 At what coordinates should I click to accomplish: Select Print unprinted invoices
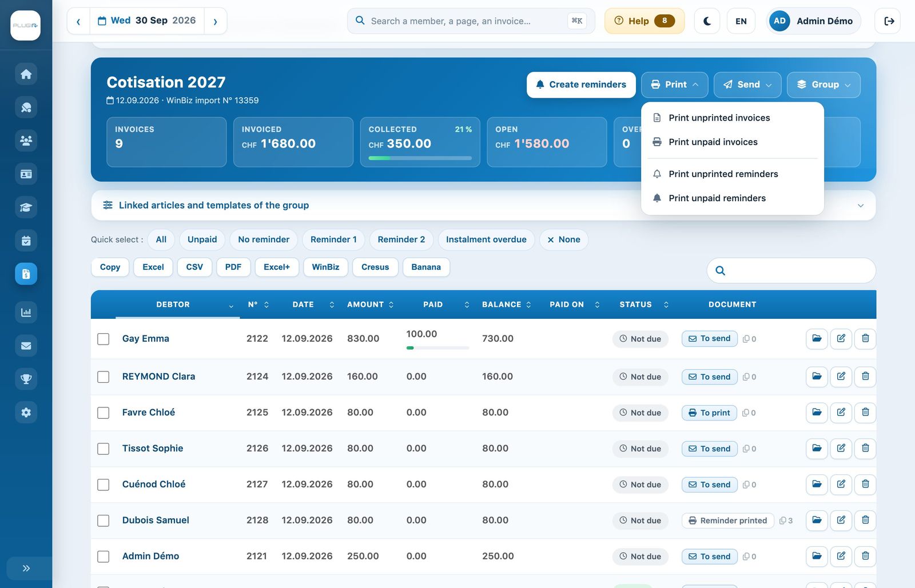click(x=733, y=118)
